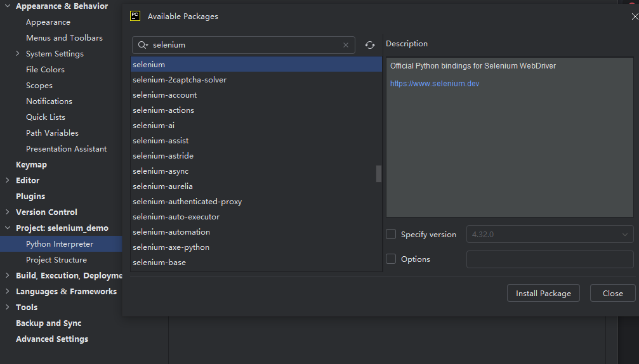Open Presentation Assistant settings

click(x=67, y=148)
